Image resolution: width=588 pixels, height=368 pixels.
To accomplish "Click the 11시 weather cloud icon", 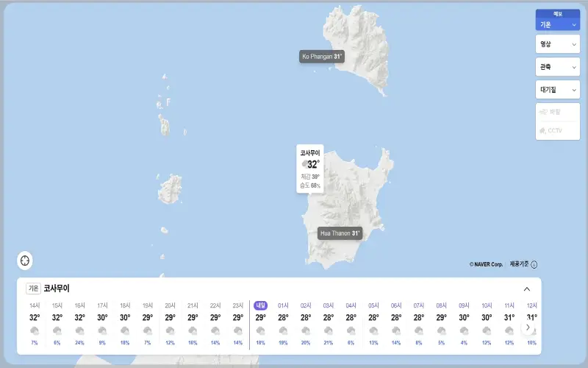I will click(509, 330).
